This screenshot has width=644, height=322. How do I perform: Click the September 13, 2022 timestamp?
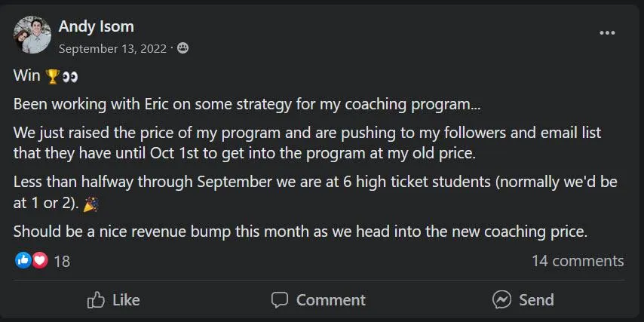[x=112, y=48]
